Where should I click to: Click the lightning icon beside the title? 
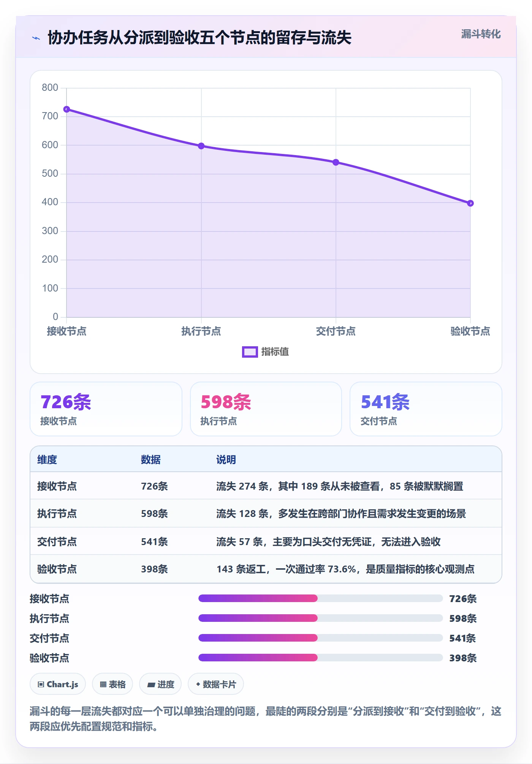coord(36,38)
